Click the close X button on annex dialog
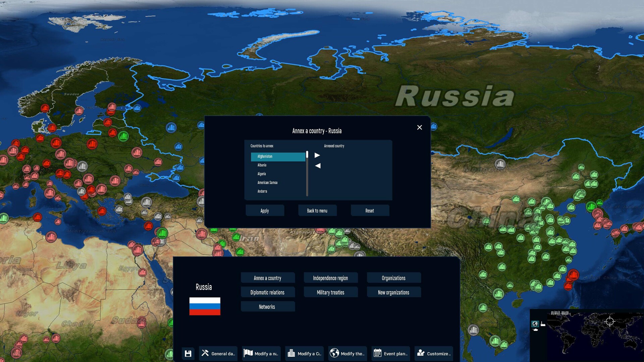The width and height of the screenshot is (644, 362). point(419,127)
